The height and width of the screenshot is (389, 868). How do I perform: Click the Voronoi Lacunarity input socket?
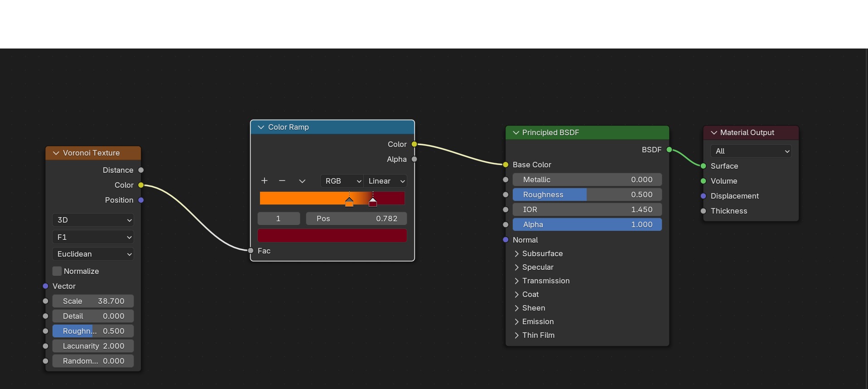pyautogui.click(x=45, y=346)
